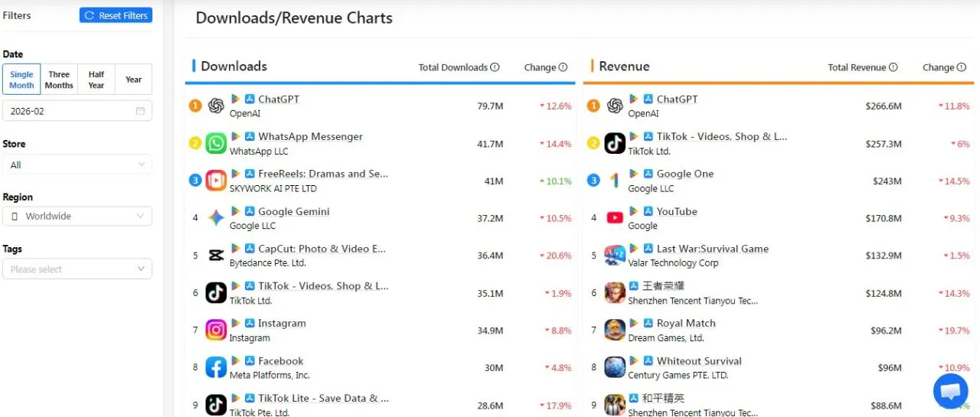Open the Region dropdown set to Worldwide
Viewport: 980px width, 417px height.
[x=77, y=217]
